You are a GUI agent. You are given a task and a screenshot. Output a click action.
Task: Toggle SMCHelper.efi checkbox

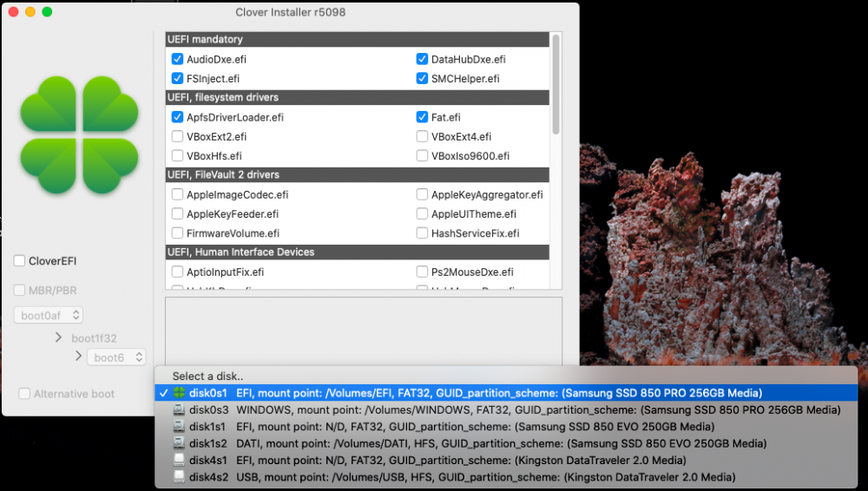(422, 79)
